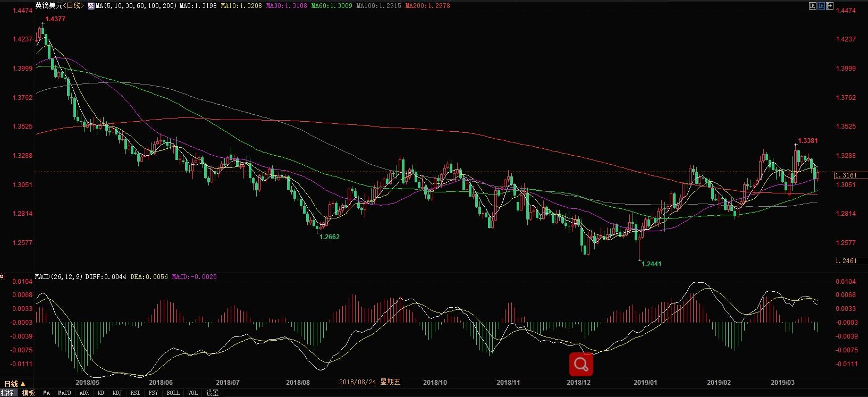Open the 设置 settings button
This screenshot has height=397, width=868.
(x=212, y=393)
